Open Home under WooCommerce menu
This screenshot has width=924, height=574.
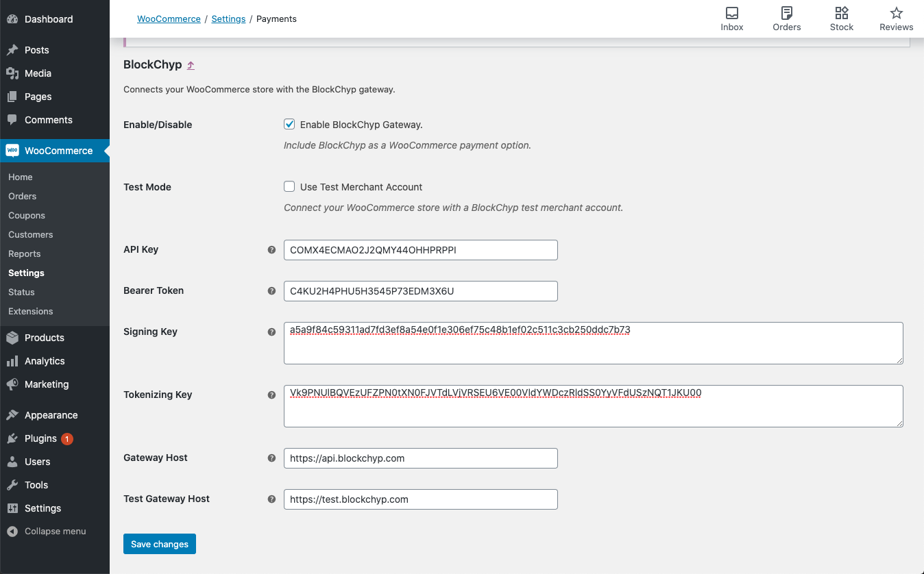[x=21, y=177]
